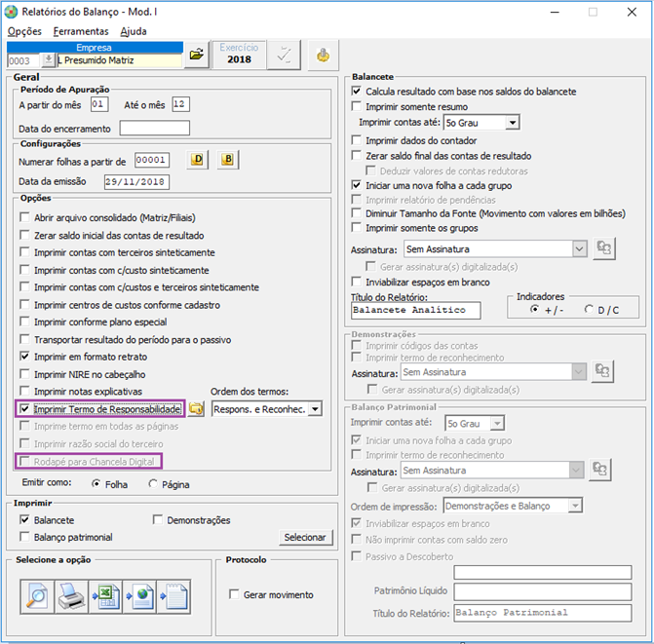The height and width of the screenshot is (644, 654).
Task: Check Imprimir somente os grupos
Action: tap(356, 227)
